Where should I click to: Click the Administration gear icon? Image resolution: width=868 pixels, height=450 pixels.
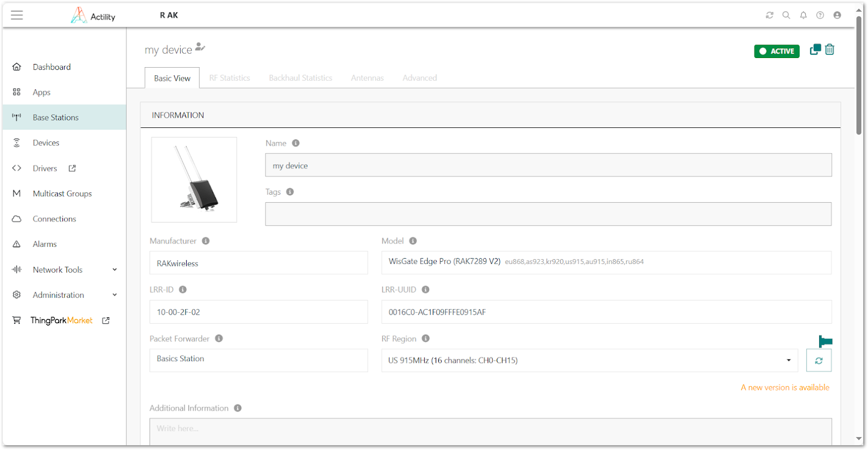point(17,295)
